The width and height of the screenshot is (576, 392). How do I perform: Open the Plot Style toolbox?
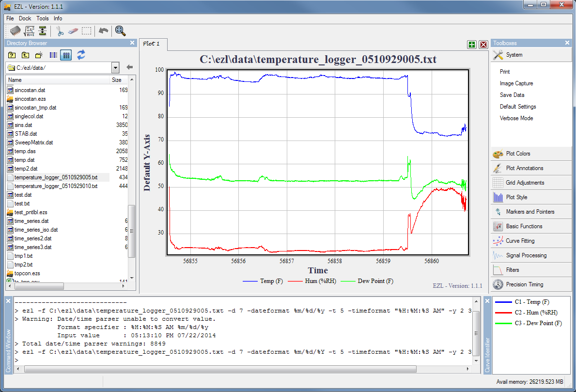coord(531,197)
